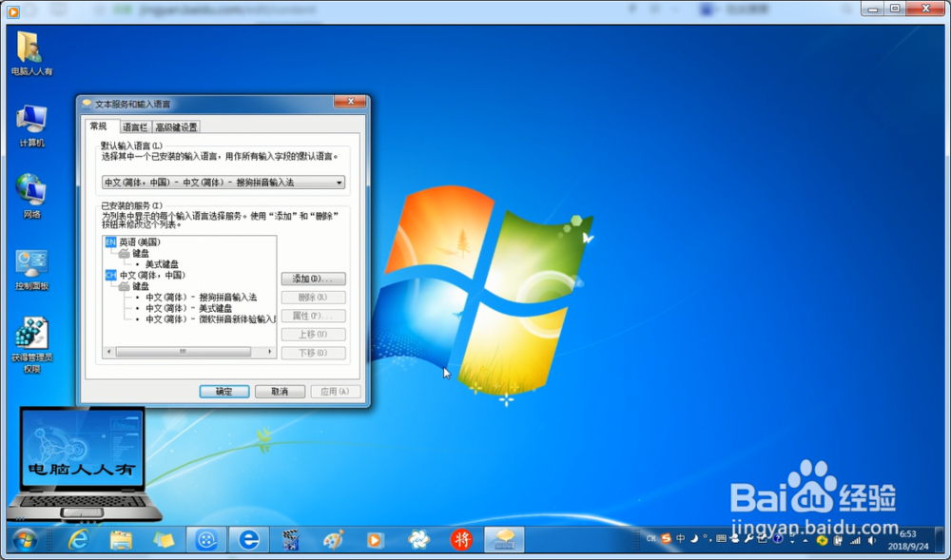Click the volume speaker tray icon
Viewport: 951px width, 560px height.
click(871, 541)
